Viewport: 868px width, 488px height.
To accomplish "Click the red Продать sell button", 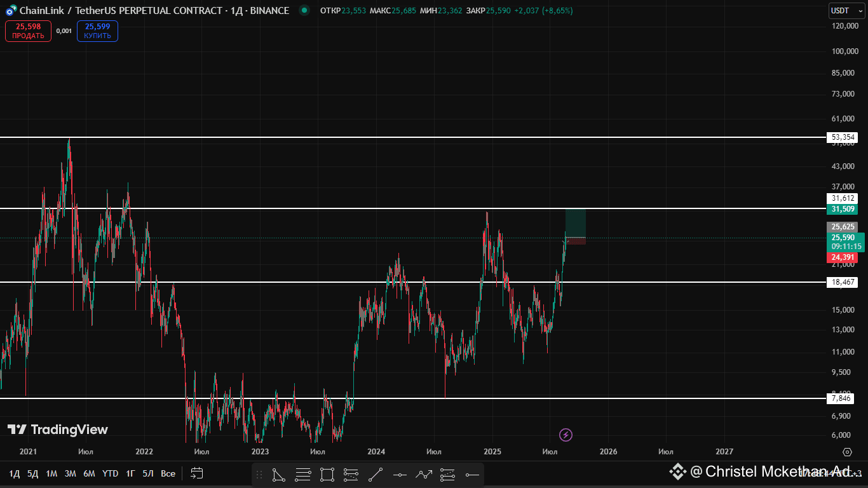I will (28, 30).
